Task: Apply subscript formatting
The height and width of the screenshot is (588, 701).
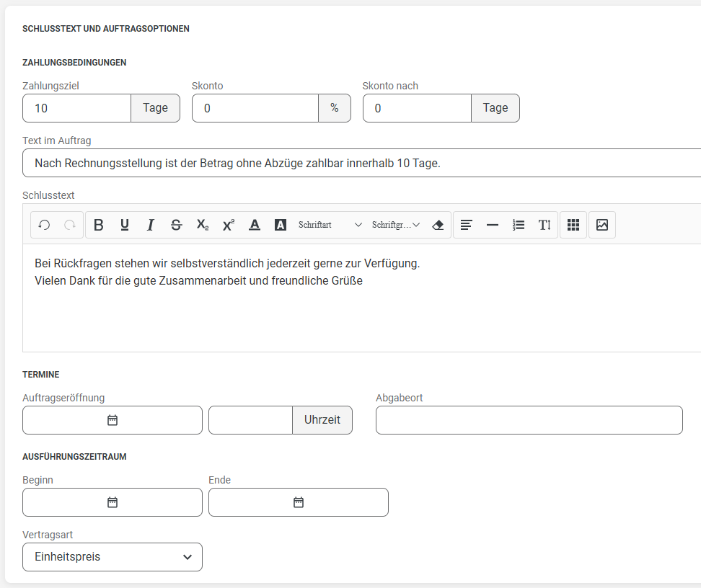Action: 203,225
